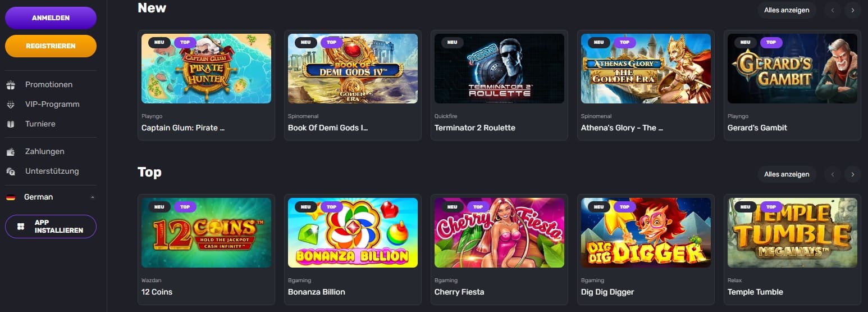Expand the German language dropdown
Screen dimensions: 868x312
click(51, 197)
